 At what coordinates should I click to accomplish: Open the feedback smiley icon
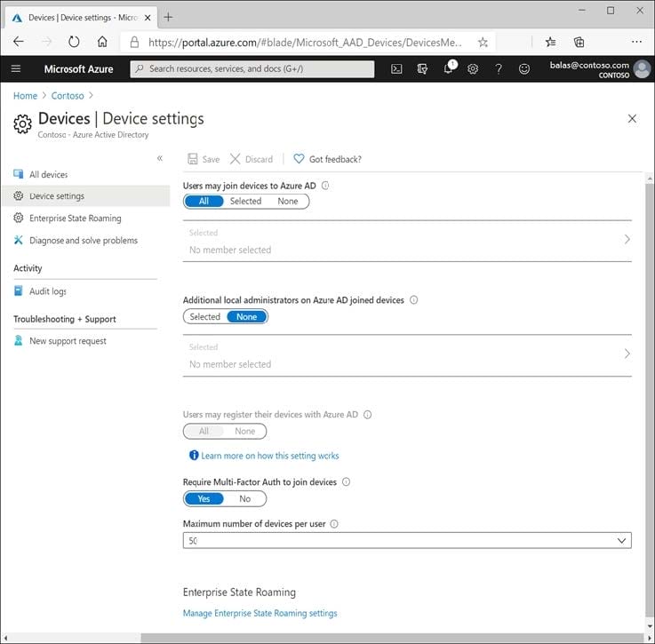pos(523,69)
